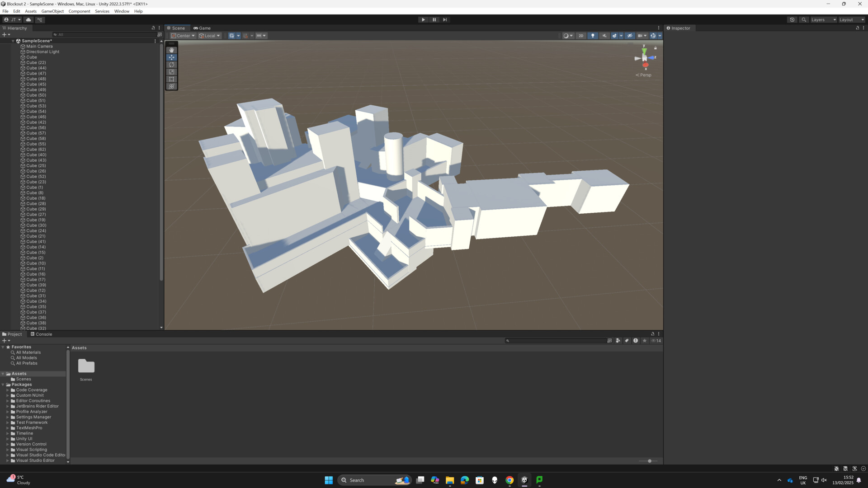The width and height of the screenshot is (868, 488).
Task: Switch to the Game tab
Action: [x=202, y=28]
